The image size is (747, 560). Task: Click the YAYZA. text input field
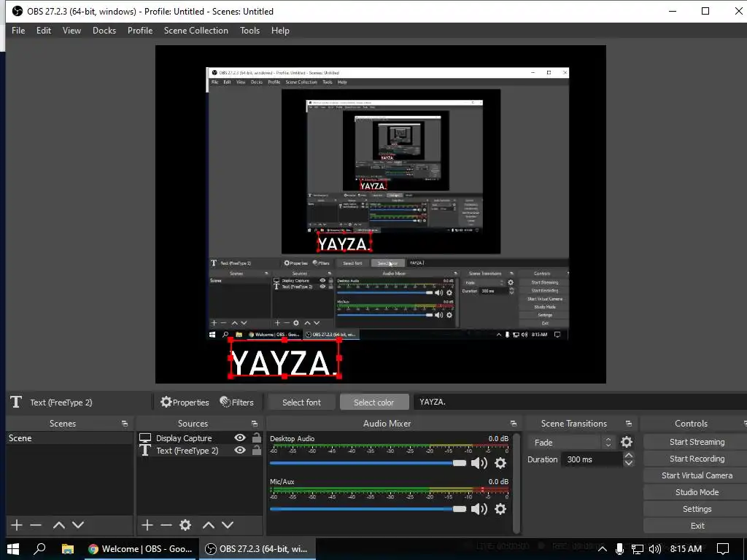pyautogui.click(x=580, y=402)
